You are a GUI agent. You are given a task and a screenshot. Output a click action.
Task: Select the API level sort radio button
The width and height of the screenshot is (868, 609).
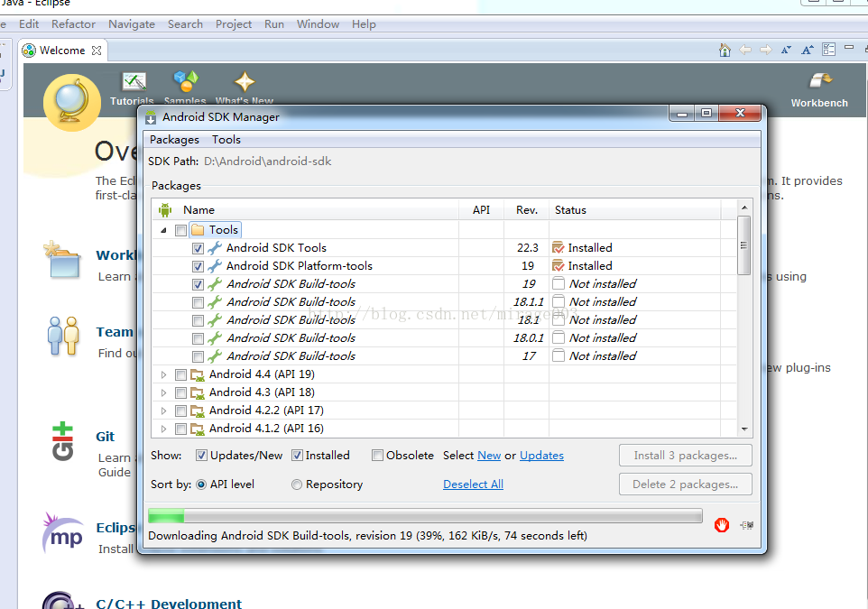[201, 484]
